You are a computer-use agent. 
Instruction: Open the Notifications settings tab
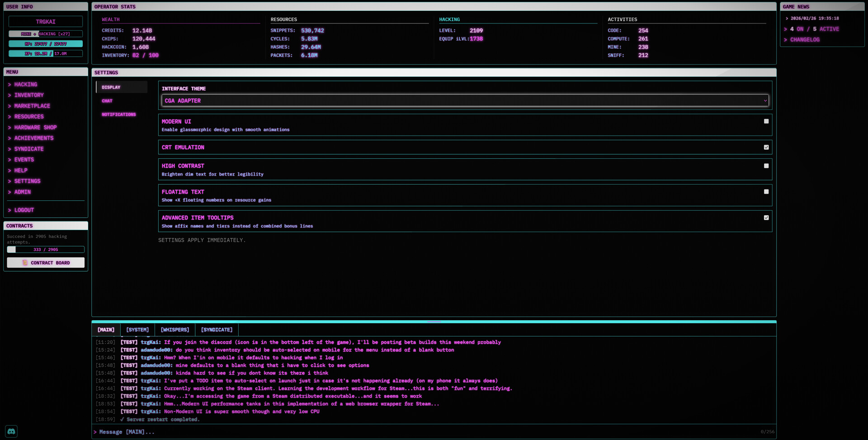tap(118, 115)
